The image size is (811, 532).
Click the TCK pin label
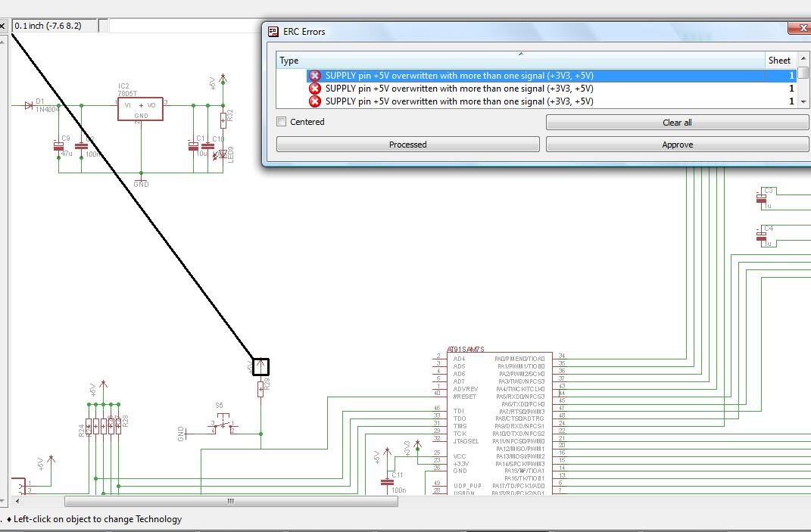[x=460, y=434]
